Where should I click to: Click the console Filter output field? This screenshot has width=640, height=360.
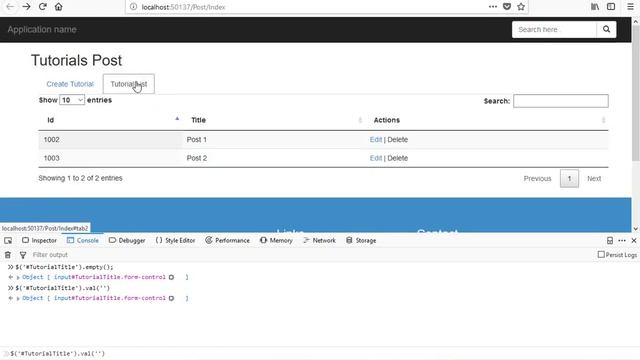50,255
